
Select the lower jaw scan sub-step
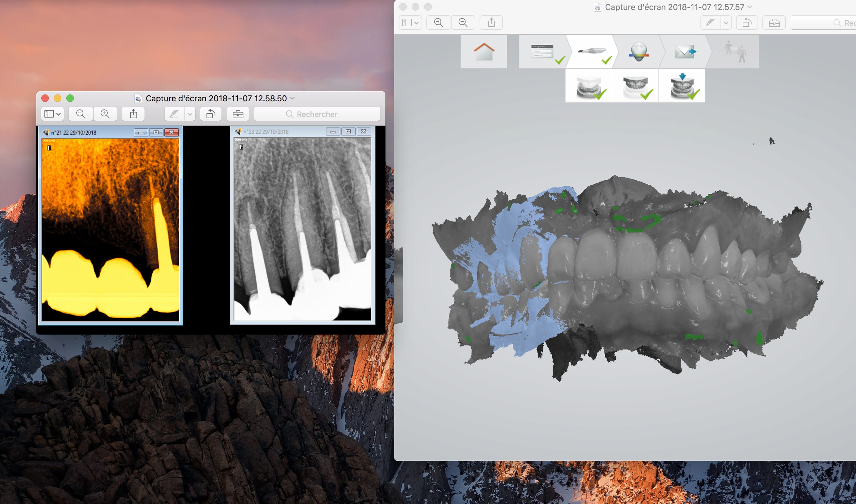pos(588,86)
